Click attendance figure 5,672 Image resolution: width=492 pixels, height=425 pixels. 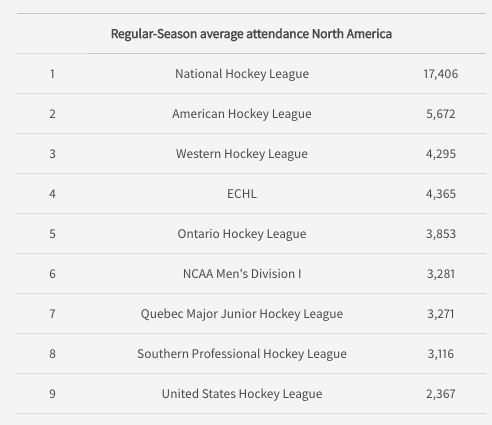441,114
